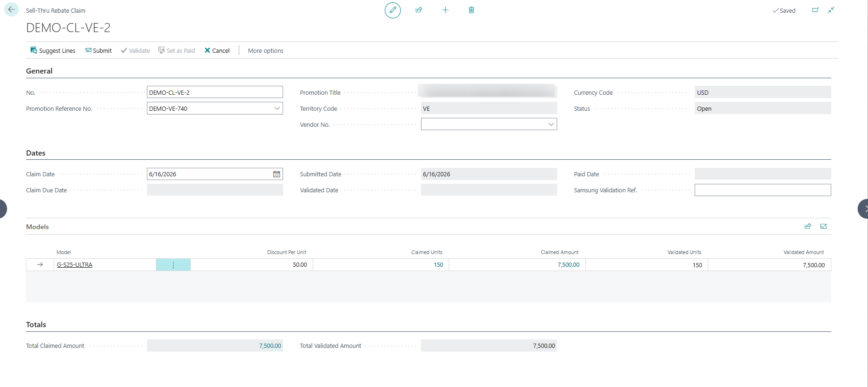The height and width of the screenshot is (387, 868).
Task: Delete the claim with the trash icon
Action: pyautogui.click(x=471, y=10)
